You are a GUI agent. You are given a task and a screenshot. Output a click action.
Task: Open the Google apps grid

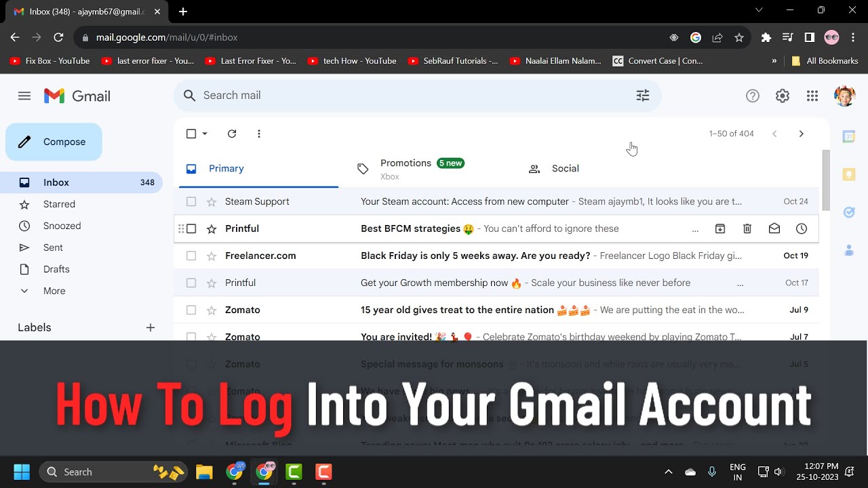point(812,96)
